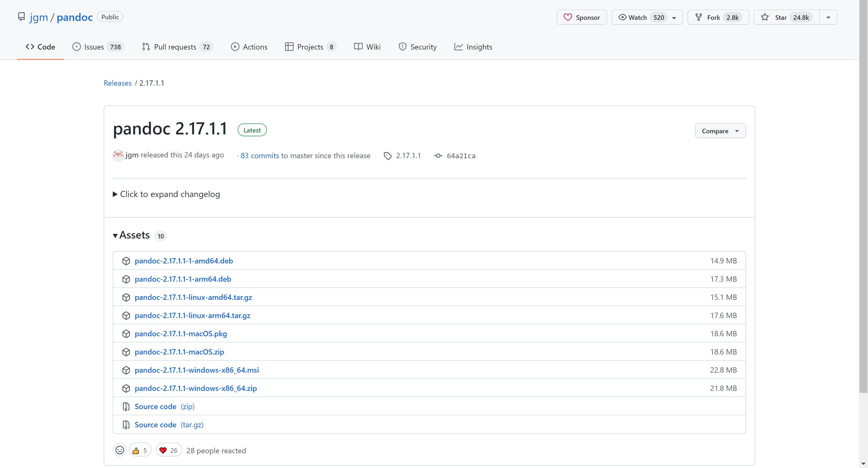This screenshot has width=868, height=468.
Task: Click package icon for windows-x86_64.zip
Action: coord(126,388)
